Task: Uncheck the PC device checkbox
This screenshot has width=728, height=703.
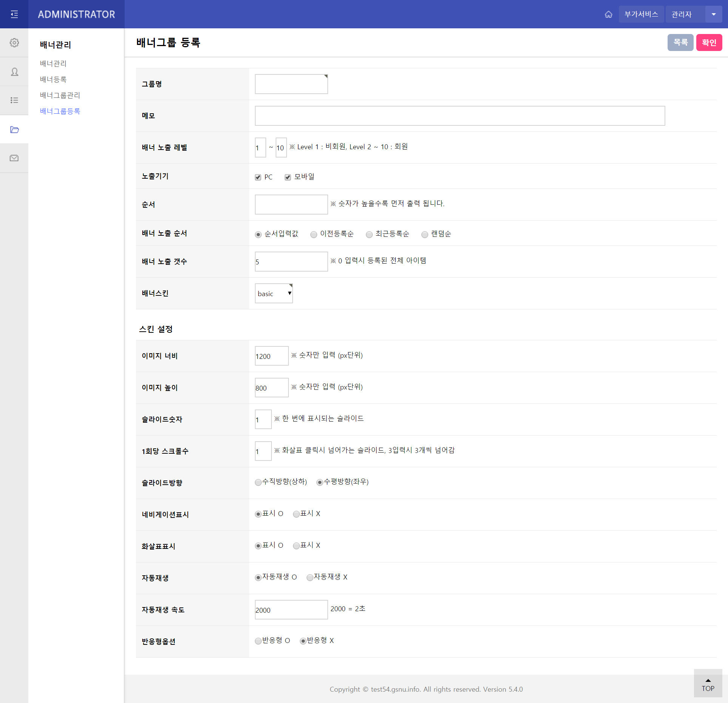Action: coord(258,177)
